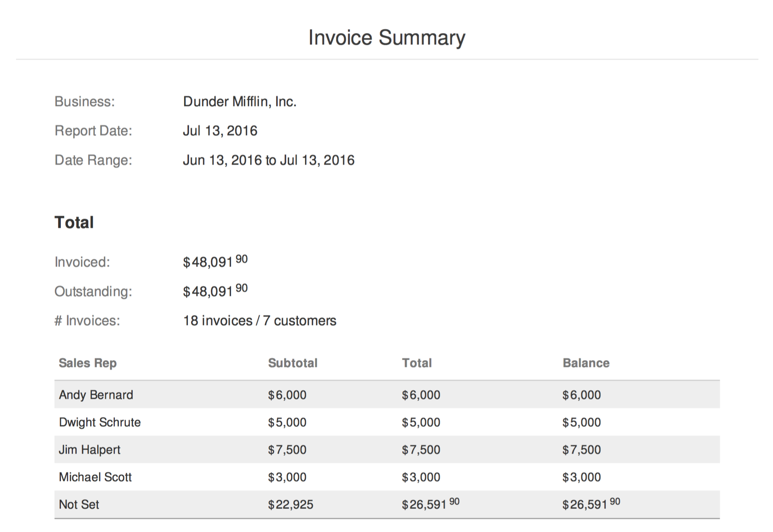Click Michael Scott's balance $3,000
The height and width of the screenshot is (532, 773).
coord(582,477)
